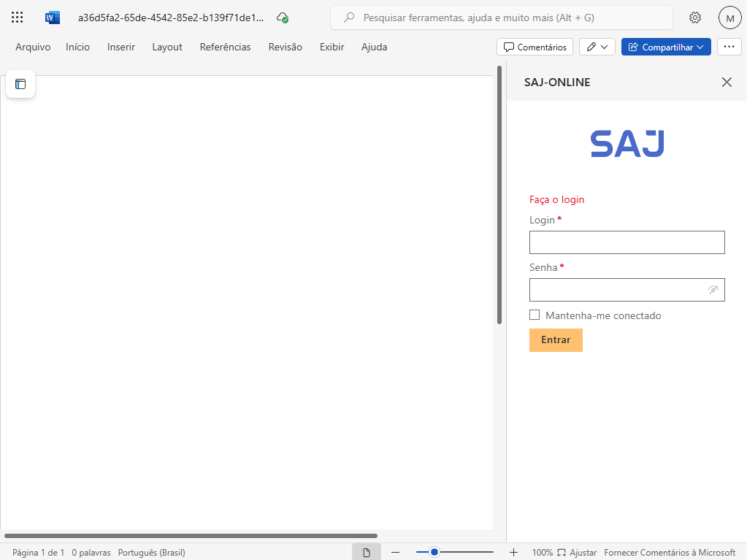Click the zoom out minus icon

pyautogui.click(x=395, y=553)
